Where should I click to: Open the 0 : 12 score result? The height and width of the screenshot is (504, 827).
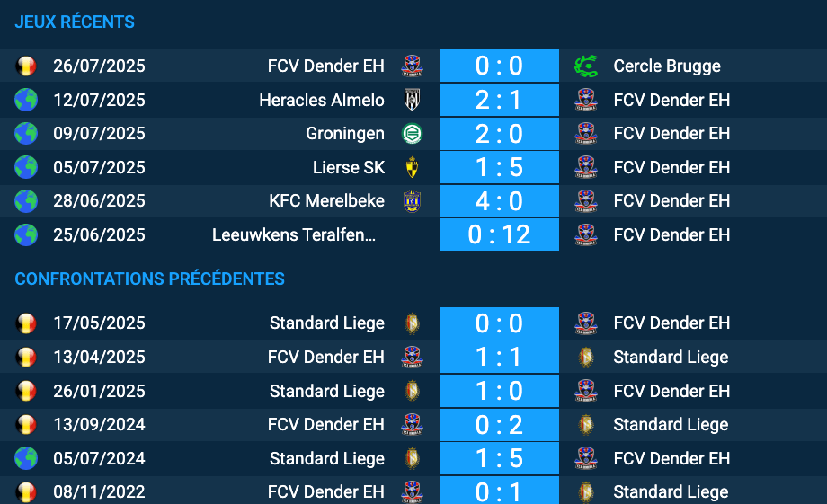[499, 235]
